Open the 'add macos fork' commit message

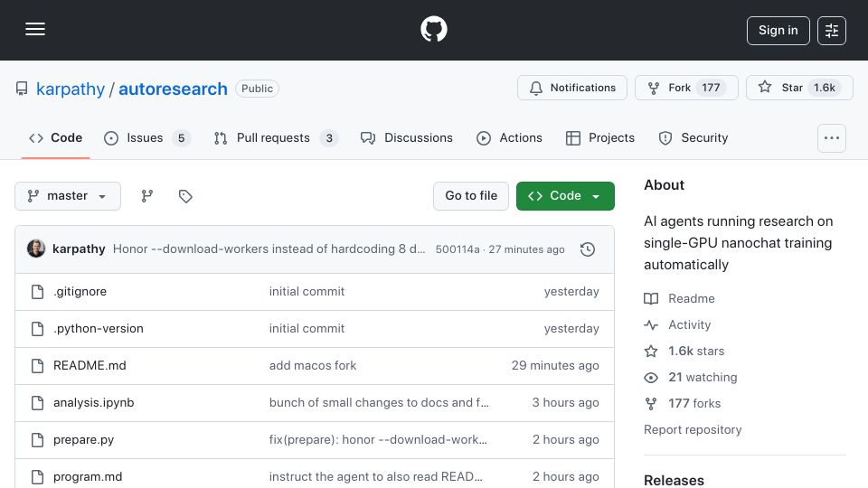[x=313, y=366]
